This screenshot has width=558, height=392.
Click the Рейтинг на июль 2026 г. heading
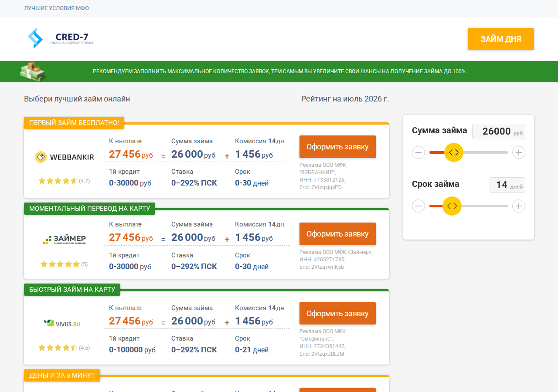point(345,99)
